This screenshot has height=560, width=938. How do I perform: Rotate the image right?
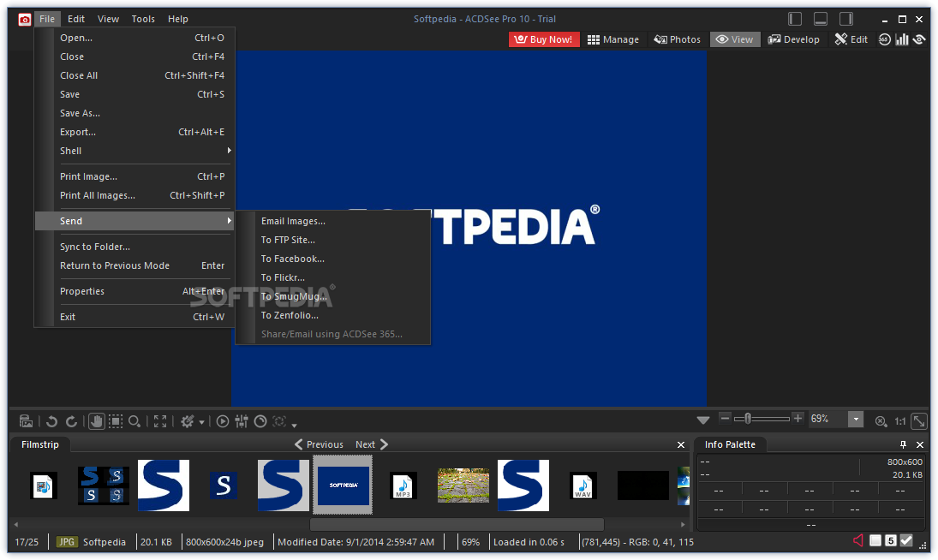coord(71,421)
